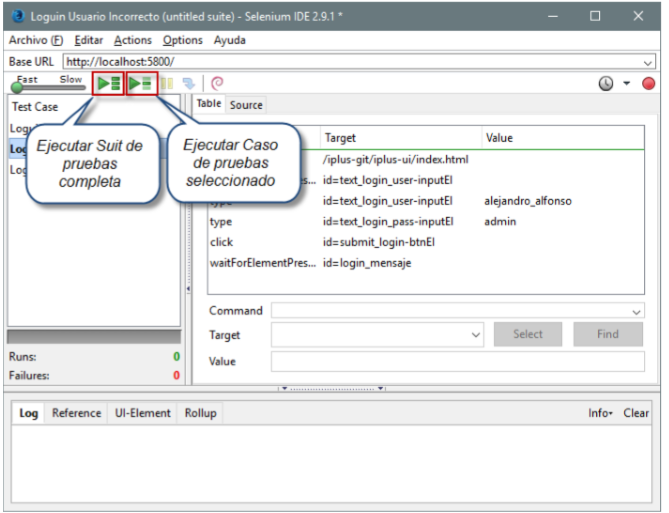Collapse the bottom log pane splitter

click(332, 389)
